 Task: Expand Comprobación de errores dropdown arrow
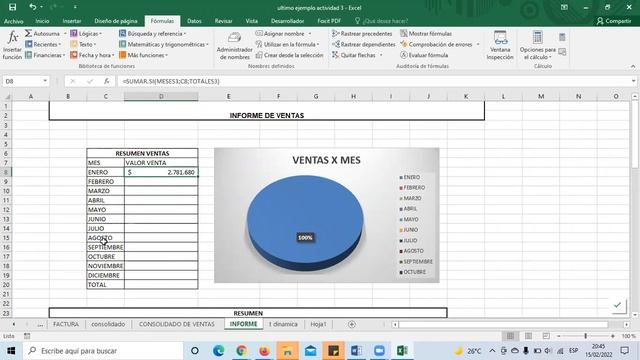pos(478,44)
